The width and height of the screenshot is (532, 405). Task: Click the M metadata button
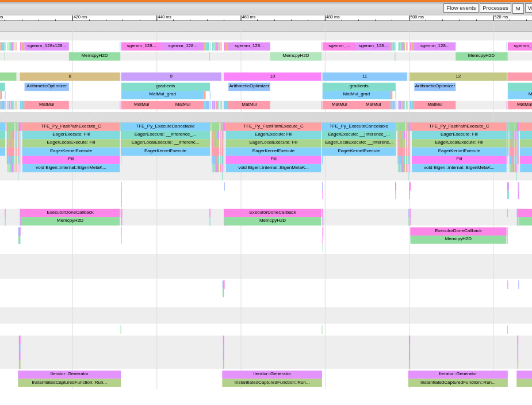(x=518, y=9)
